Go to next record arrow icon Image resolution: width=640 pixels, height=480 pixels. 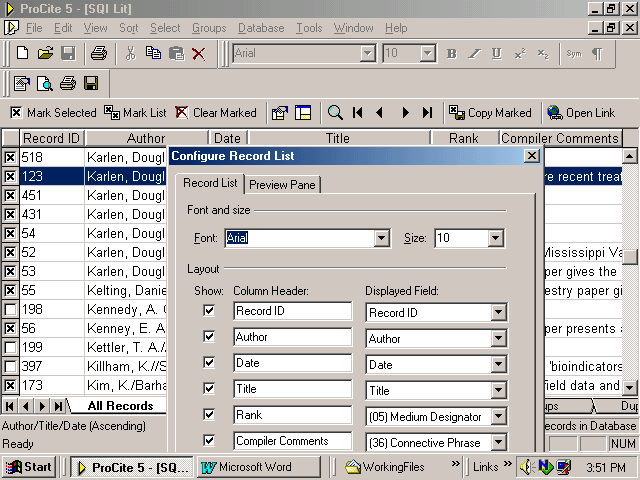[x=405, y=113]
